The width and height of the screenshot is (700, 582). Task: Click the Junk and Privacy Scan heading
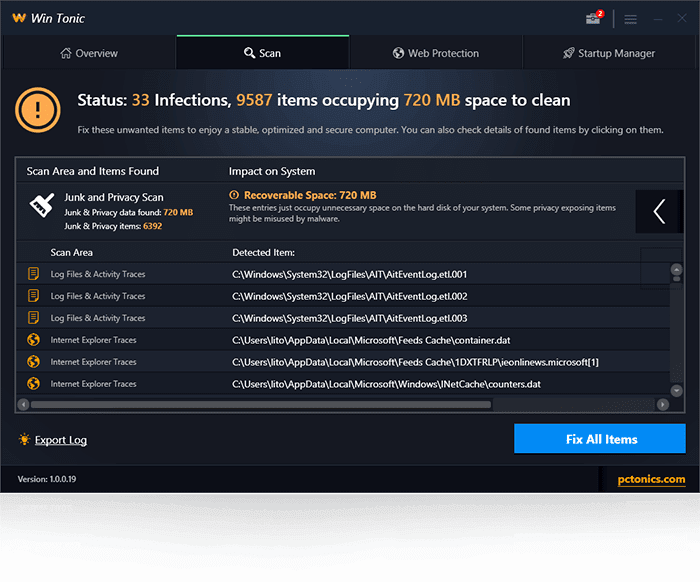114,197
